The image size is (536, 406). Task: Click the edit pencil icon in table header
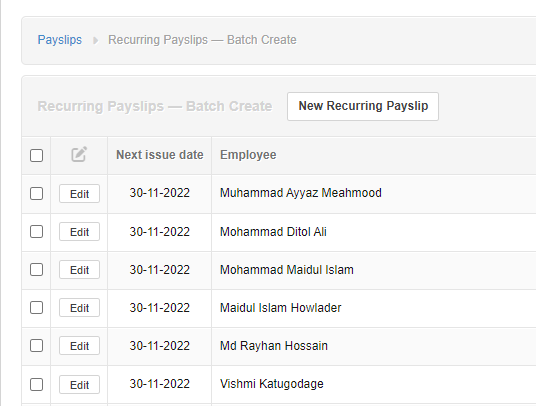tap(79, 154)
